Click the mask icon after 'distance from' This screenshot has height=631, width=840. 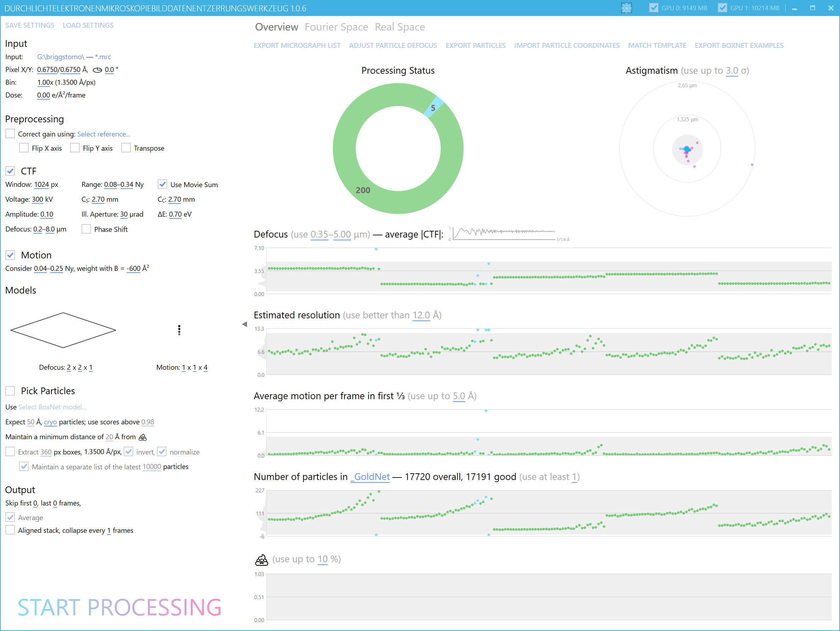(x=143, y=437)
